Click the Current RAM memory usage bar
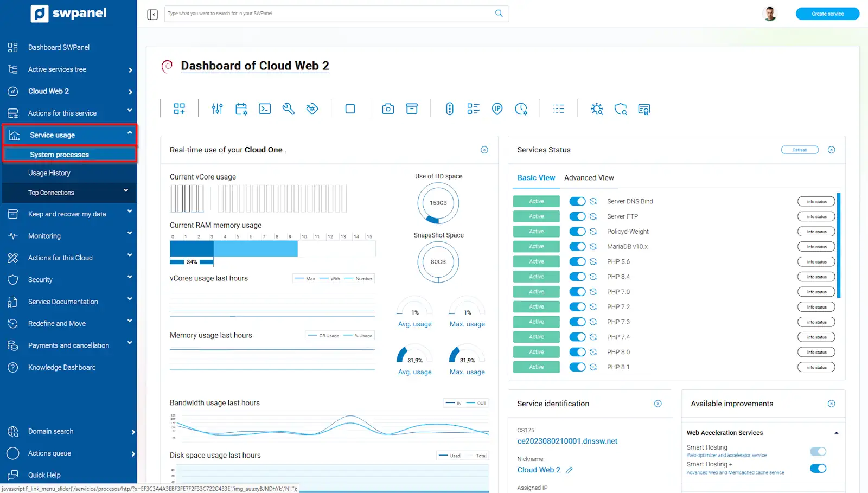 tap(272, 248)
